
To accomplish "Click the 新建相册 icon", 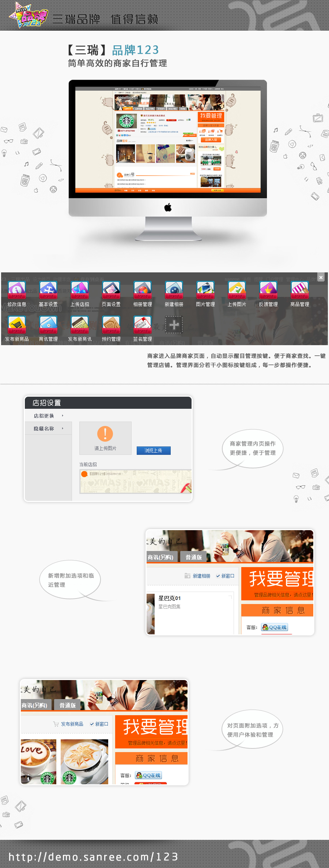I will click(x=174, y=290).
